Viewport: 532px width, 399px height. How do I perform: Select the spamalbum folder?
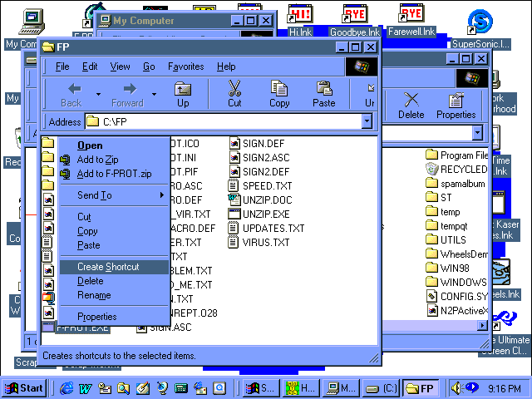coord(456,184)
